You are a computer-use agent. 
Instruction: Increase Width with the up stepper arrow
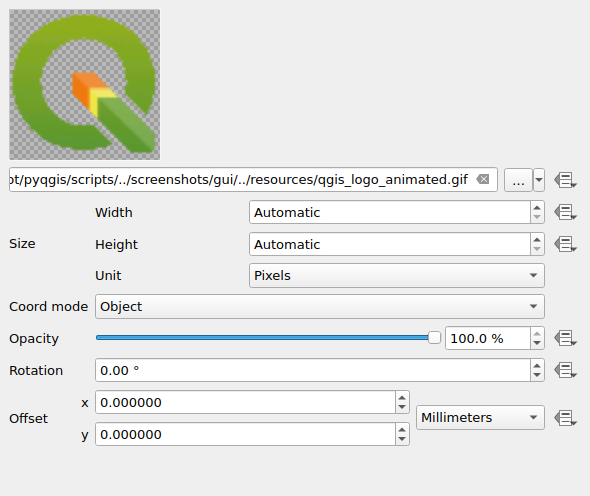click(537, 207)
